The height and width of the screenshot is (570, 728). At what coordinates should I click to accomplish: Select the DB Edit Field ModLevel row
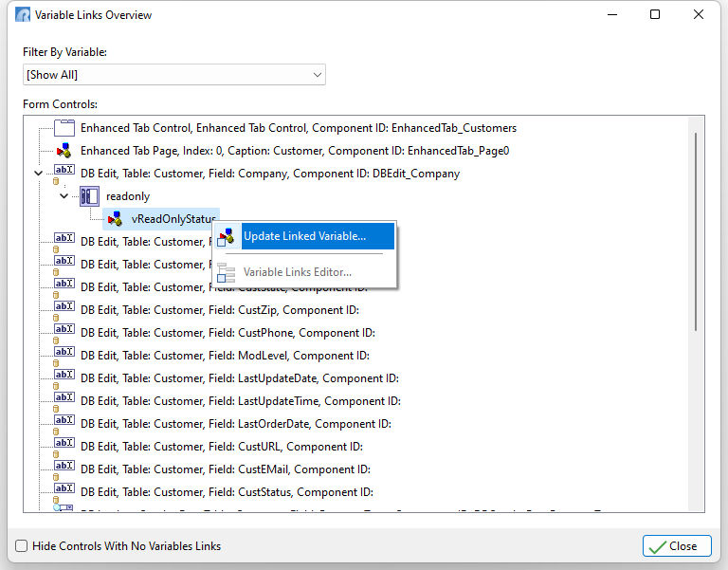(225, 356)
